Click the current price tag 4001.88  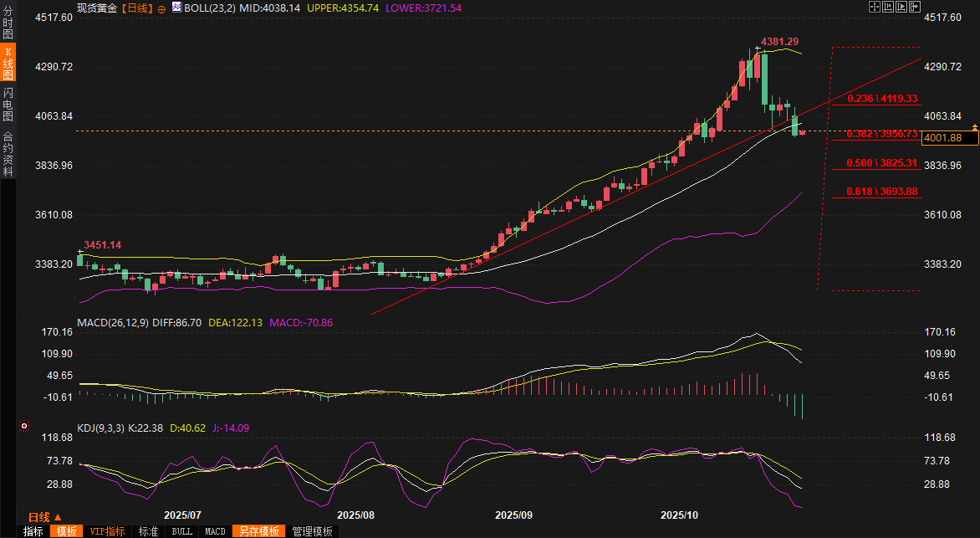pos(949,137)
